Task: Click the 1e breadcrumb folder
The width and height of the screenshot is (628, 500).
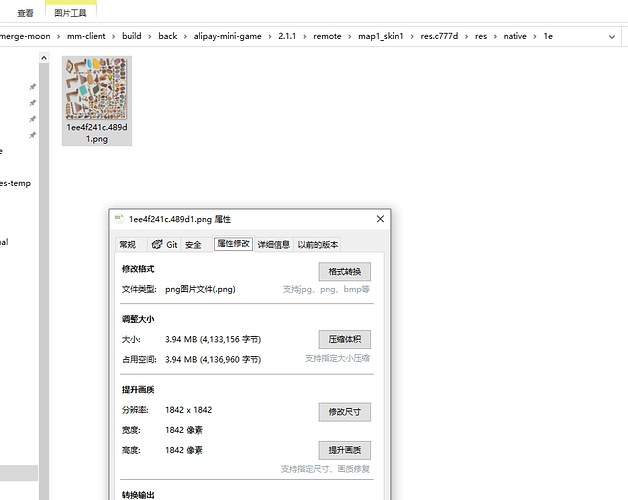Action: [548, 36]
